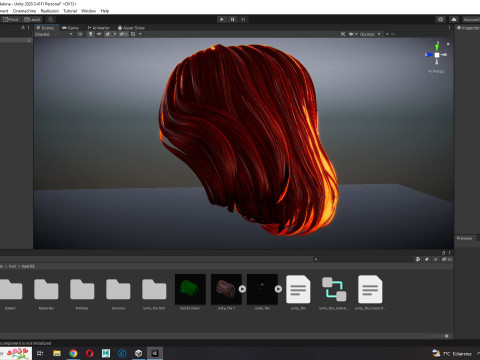Screen dimensions: 480x360
Task: Open the Tutorial menu
Action: click(x=70, y=11)
